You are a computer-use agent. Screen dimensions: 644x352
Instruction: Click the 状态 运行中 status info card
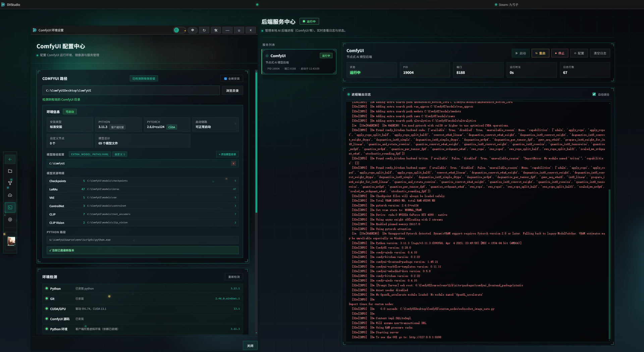point(371,70)
